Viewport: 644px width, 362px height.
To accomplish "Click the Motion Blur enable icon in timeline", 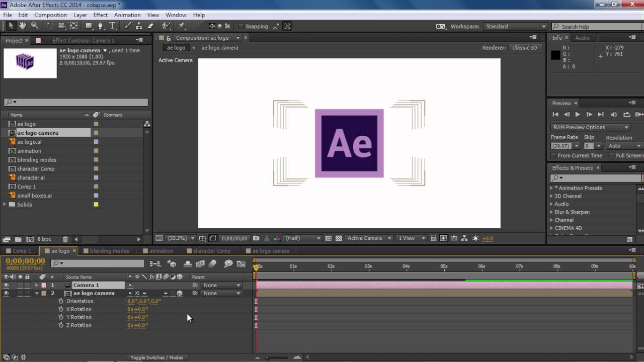I will click(212, 263).
